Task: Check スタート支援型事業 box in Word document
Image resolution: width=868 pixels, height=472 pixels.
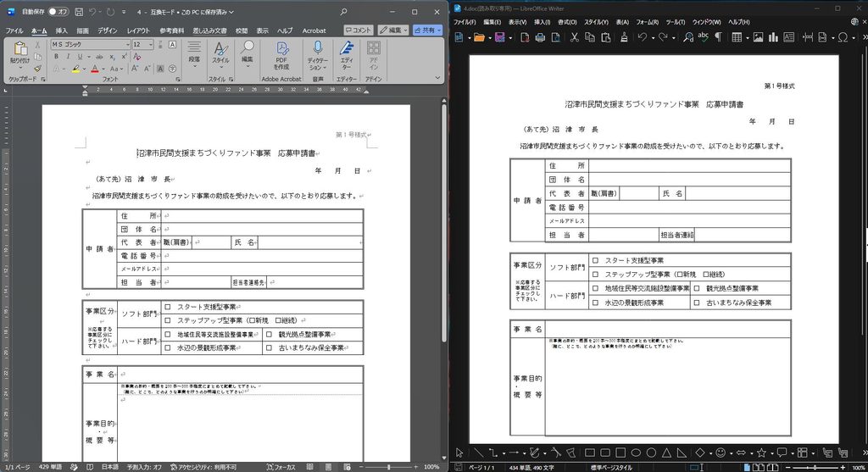Action: pyautogui.click(x=168, y=307)
